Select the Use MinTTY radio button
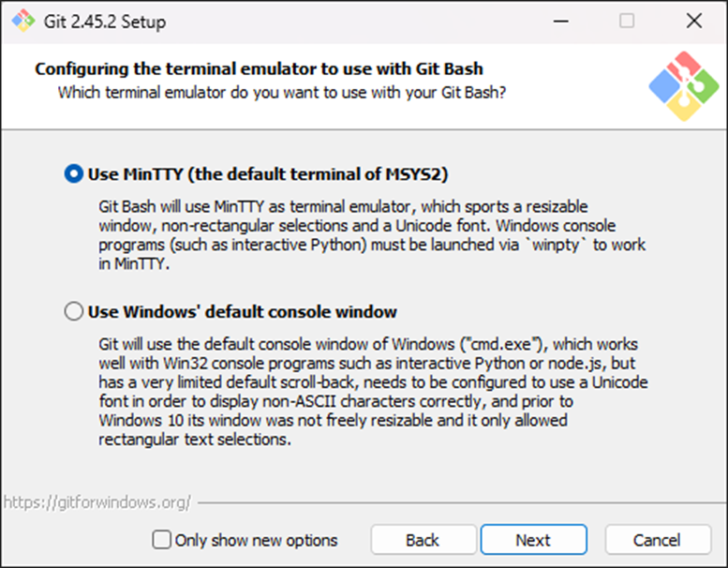Viewport: 728px width, 568px height. coord(74,174)
